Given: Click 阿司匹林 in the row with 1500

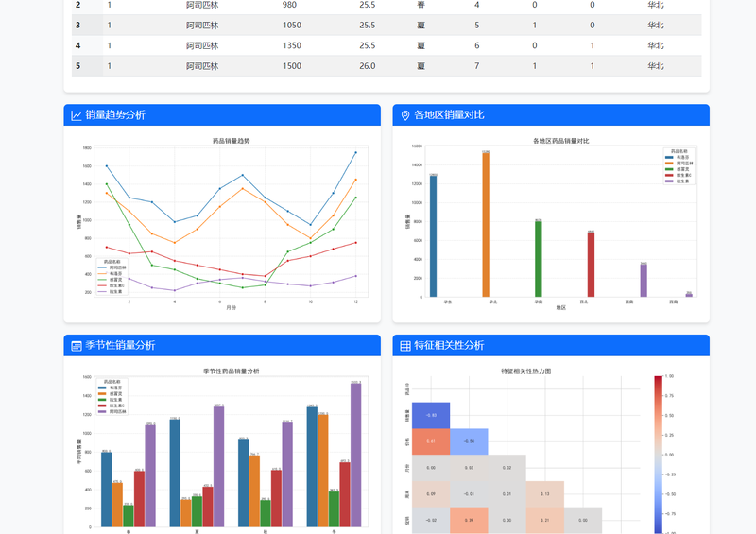Looking at the screenshot, I should coord(202,66).
